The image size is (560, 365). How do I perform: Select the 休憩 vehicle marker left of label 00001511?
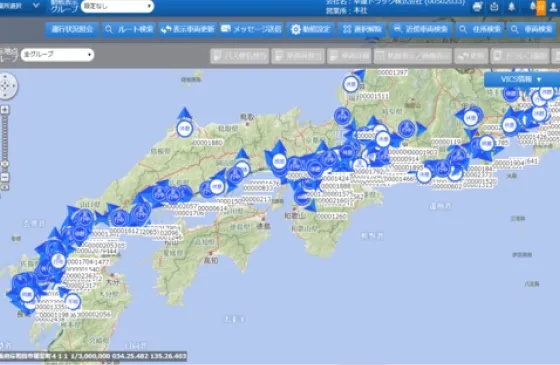[351, 84]
